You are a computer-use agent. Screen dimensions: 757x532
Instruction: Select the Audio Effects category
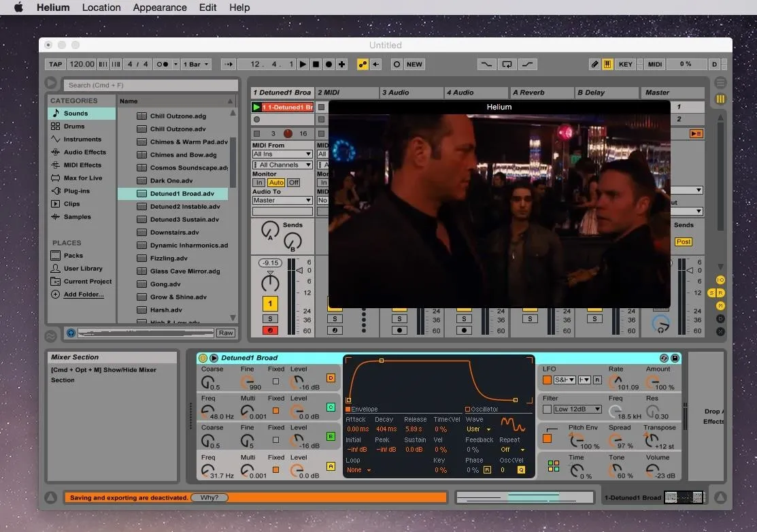point(82,152)
